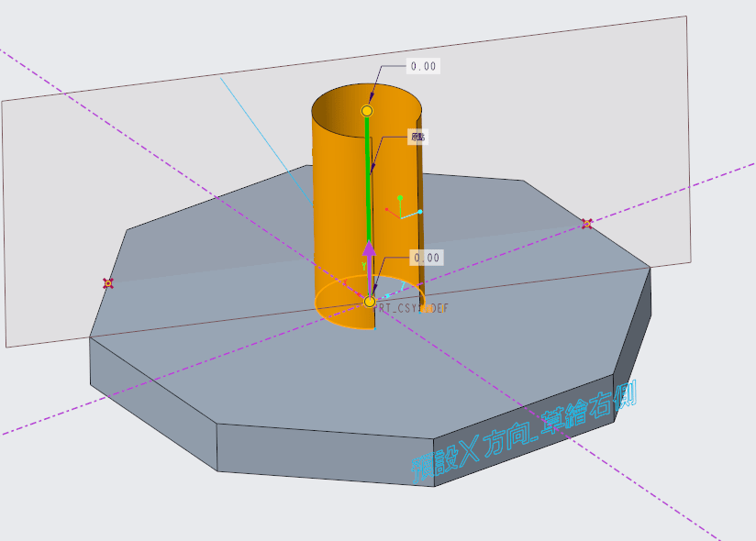
Task: Click the lower 0.00 dimension label
Action: point(427,258)
